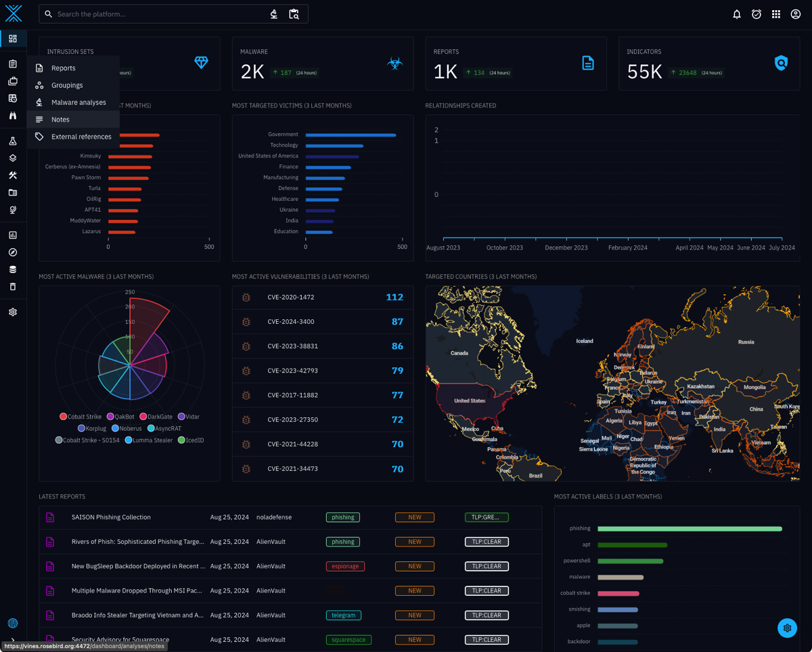Select Groupings in the Analyses submenu

pyautogui.click(x=73, y=85)
